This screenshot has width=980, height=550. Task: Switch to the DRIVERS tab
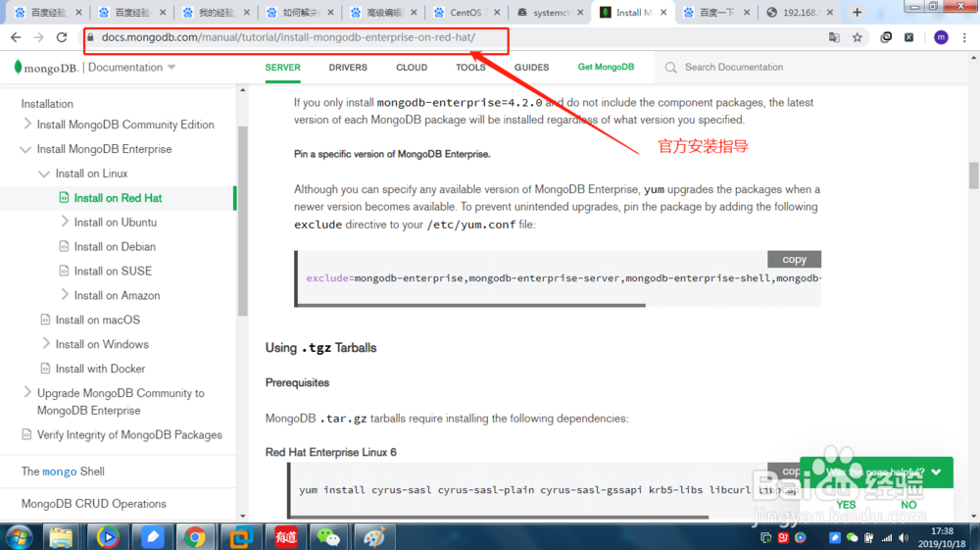[x=348, y=68]
